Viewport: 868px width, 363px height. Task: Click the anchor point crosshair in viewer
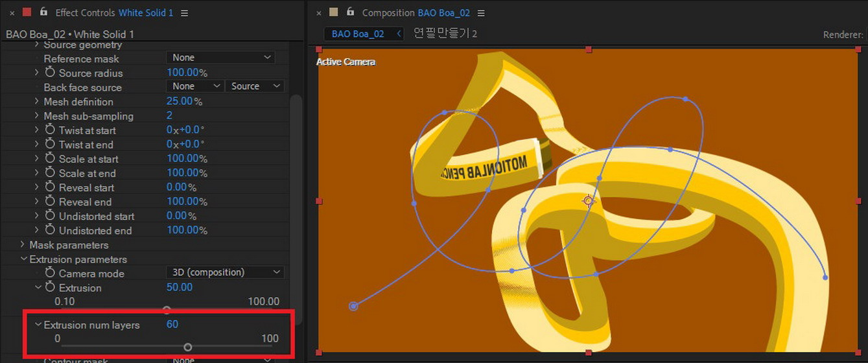(589, 201)
